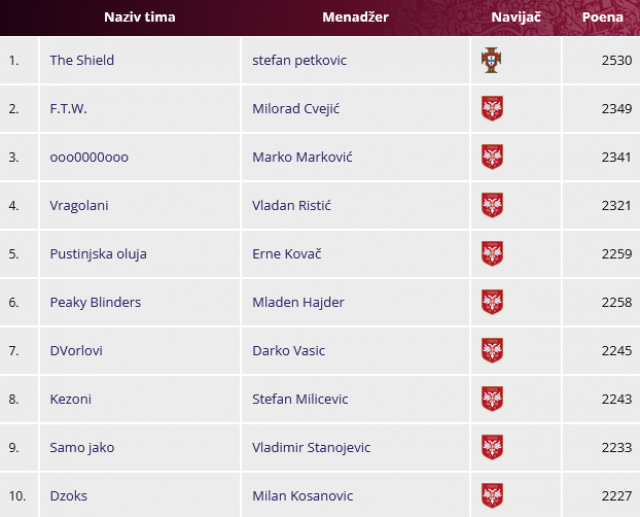
Task: Click the Serbia crest in Dzoks row
Action: pyautogui.click(x=491, y=496)
